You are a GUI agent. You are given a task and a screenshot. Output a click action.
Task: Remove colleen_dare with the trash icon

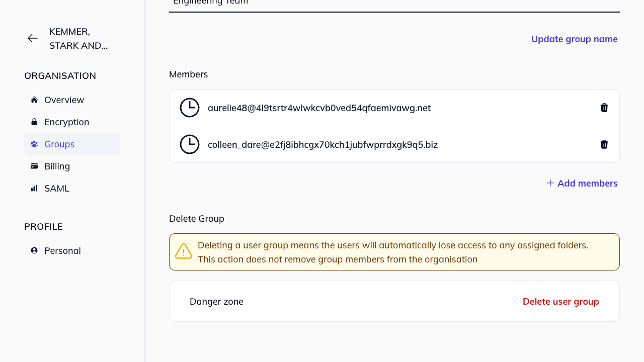point(604,144)
